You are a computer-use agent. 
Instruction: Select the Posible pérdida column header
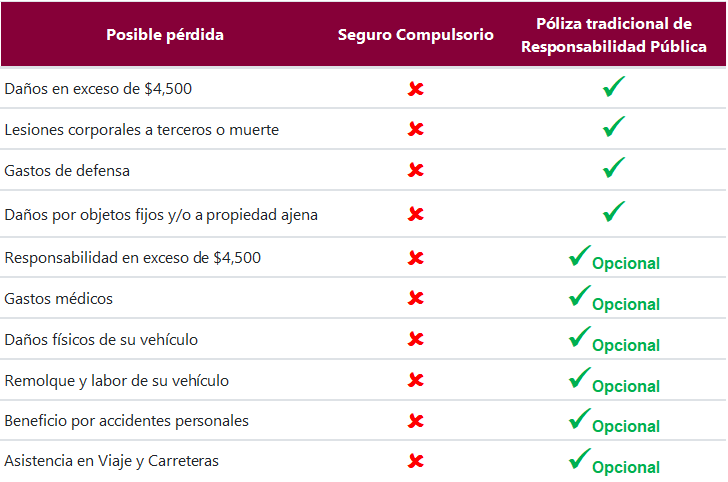(x=165, y=35)
